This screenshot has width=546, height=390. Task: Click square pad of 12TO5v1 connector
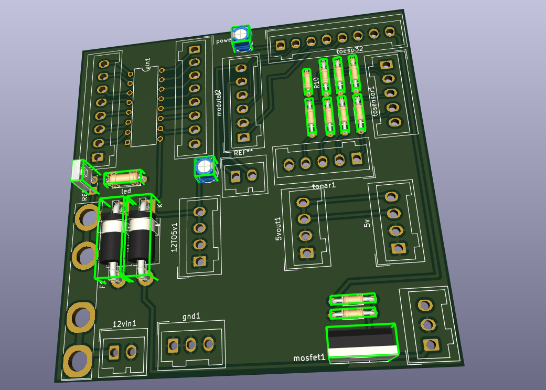[200, 261]
